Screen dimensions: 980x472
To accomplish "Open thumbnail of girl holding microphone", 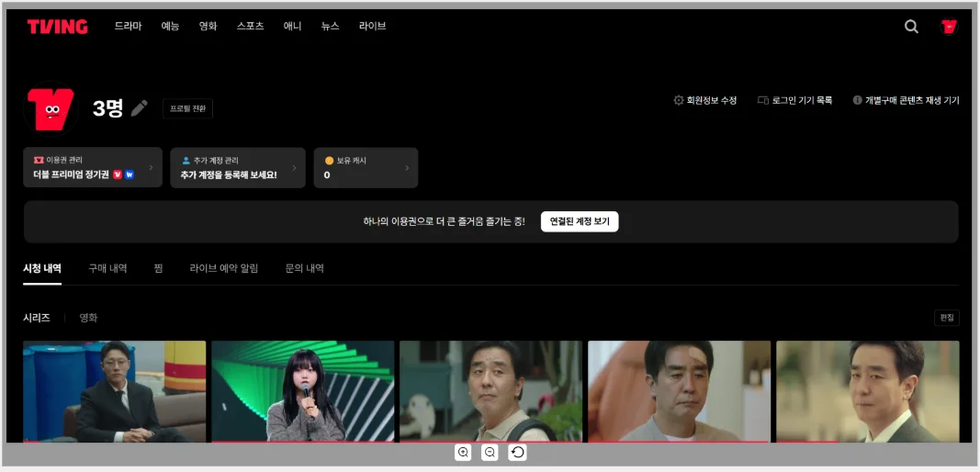I will click(302, 391).
